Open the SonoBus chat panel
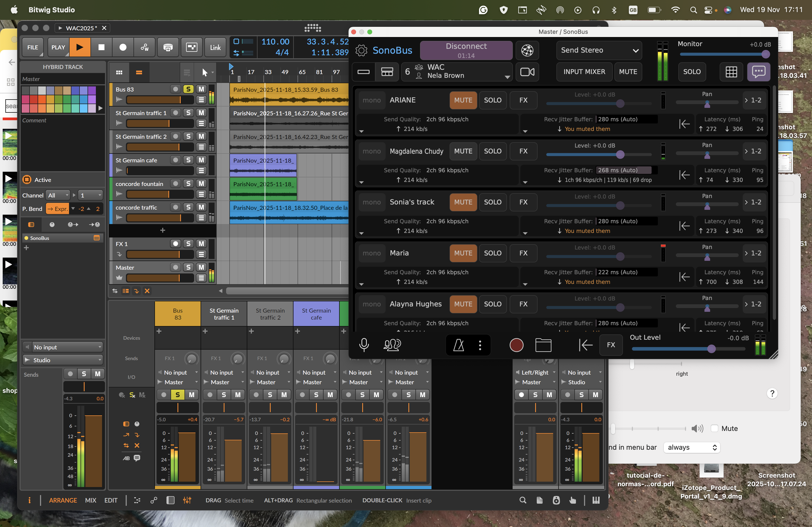812x527 pixels. [759, 72]
